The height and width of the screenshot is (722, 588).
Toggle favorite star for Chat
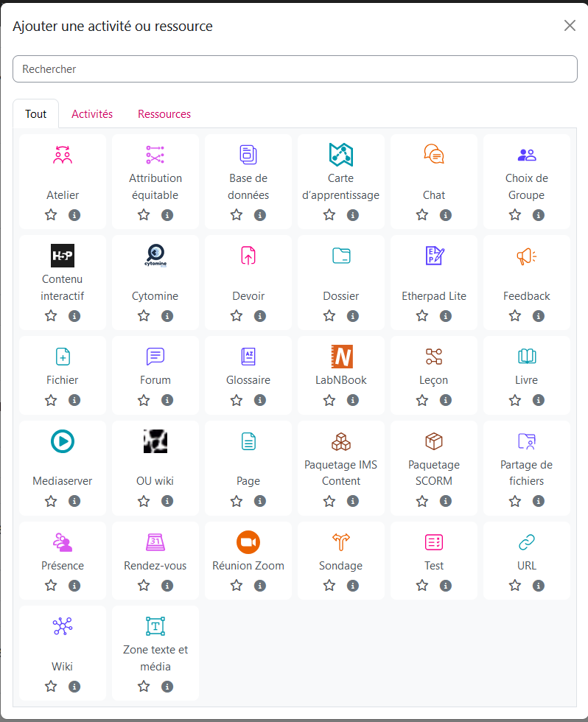(x=422, y=215)
